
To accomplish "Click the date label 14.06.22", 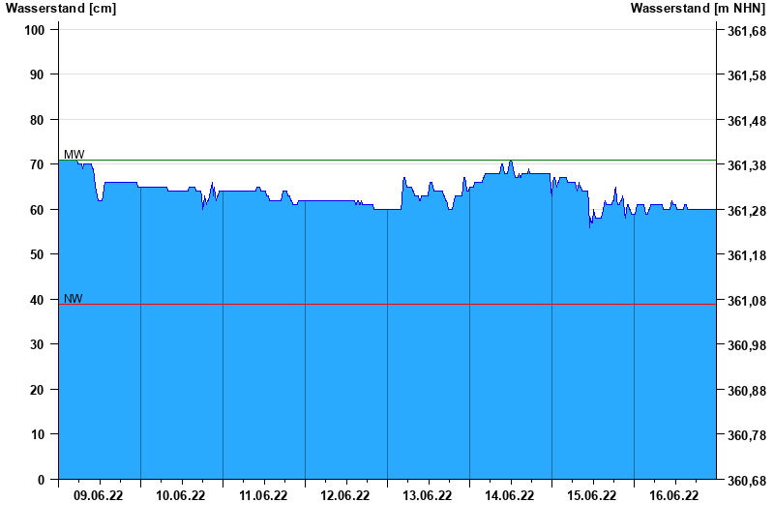I will (509, 495).
